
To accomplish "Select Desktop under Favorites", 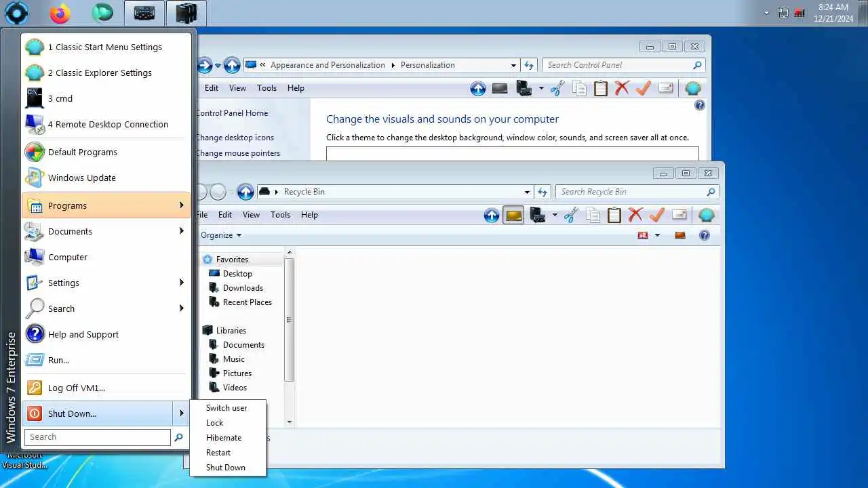I will click(237, 274).
